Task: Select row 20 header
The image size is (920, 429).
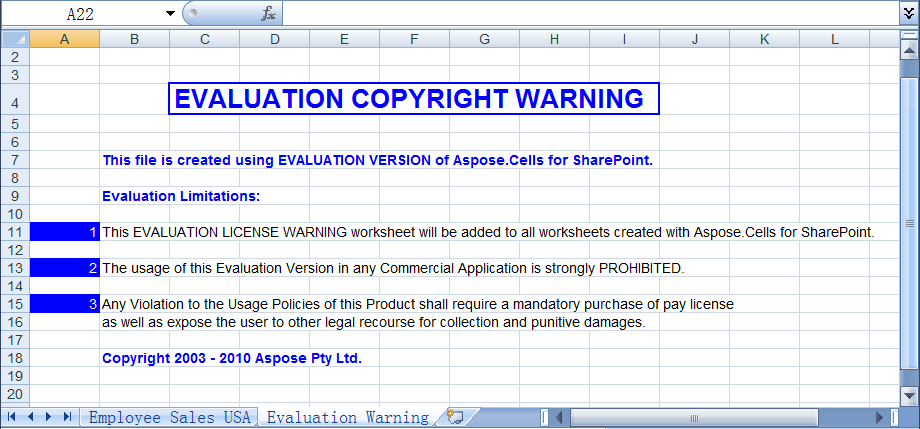Action: click(x=15, y=394)
